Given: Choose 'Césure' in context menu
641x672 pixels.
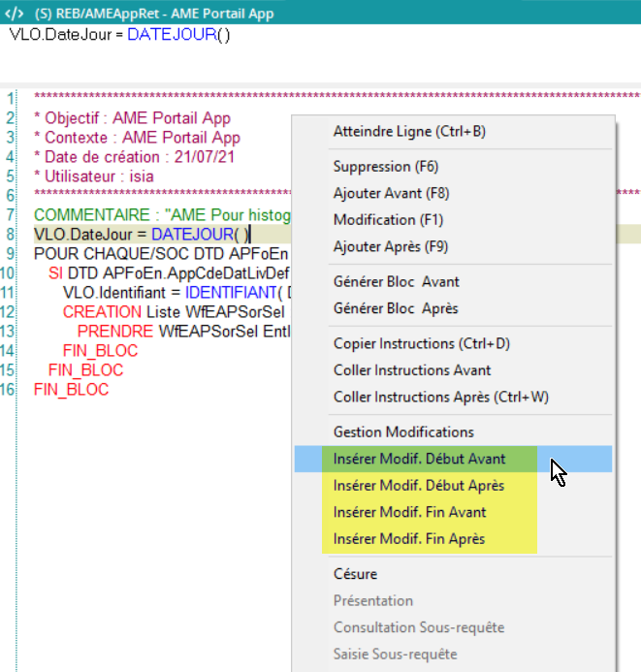Looking at the screenshot, I should [355, 574].
